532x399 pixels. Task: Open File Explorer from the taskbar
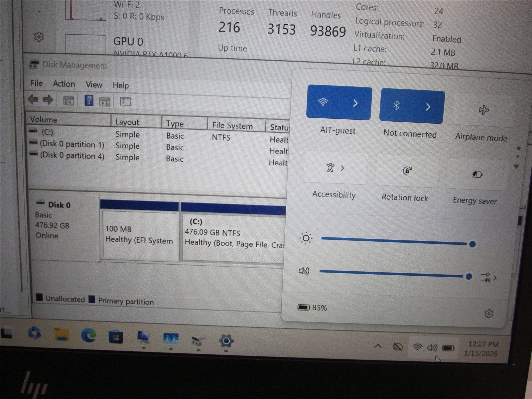pos(62,334)
